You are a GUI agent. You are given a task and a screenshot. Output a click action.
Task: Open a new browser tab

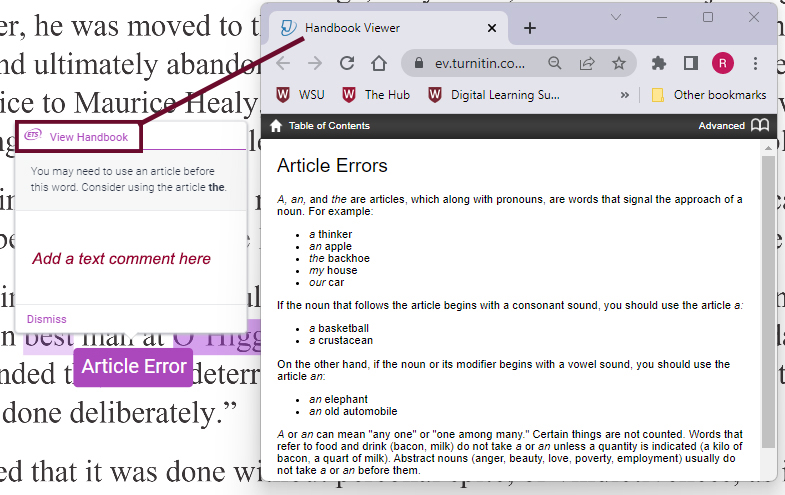[530, 28]
